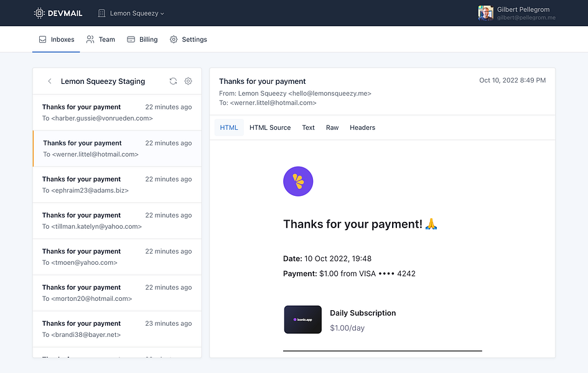Viewport: 588px width, 373px height.
Task: Switch to the Text tab
Action: tap(308, 127)
